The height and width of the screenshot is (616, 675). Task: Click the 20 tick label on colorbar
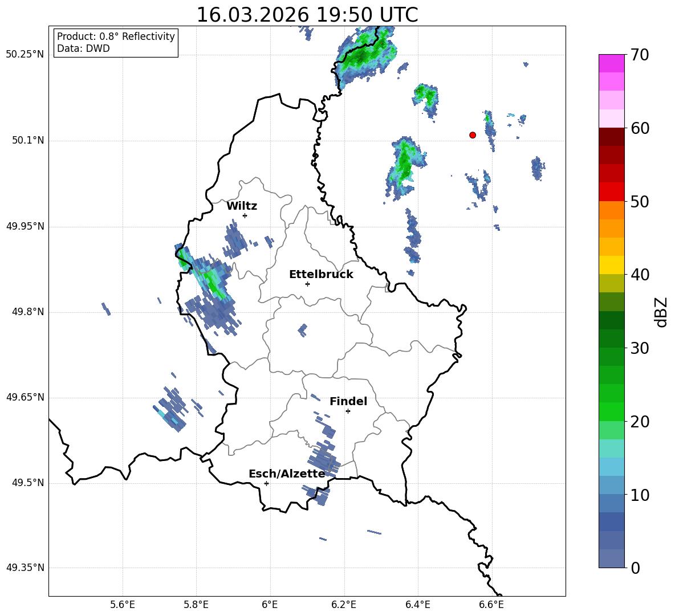pyautogui.click(x=640, y=422)
